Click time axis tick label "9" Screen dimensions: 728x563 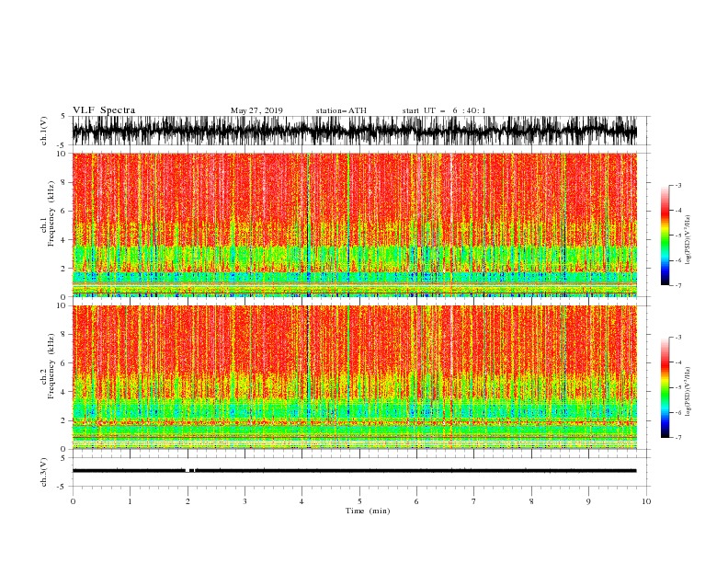pyautogui.click(x=588, y=501)
